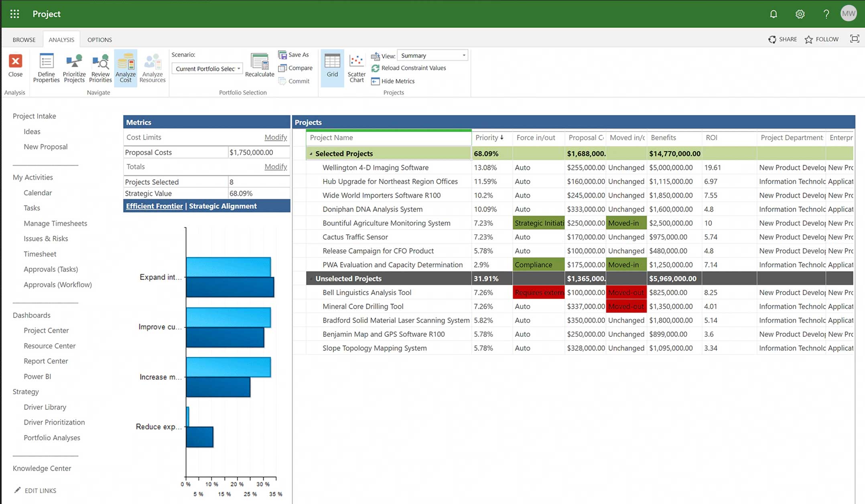
Task: Open the notifications bell
Action: coord(774,14)
